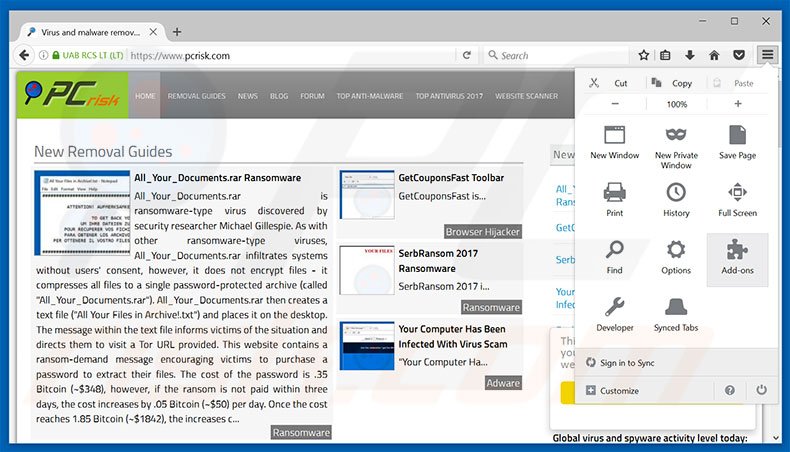
Task: Click Paste in the menu panel
Action: 738,83
